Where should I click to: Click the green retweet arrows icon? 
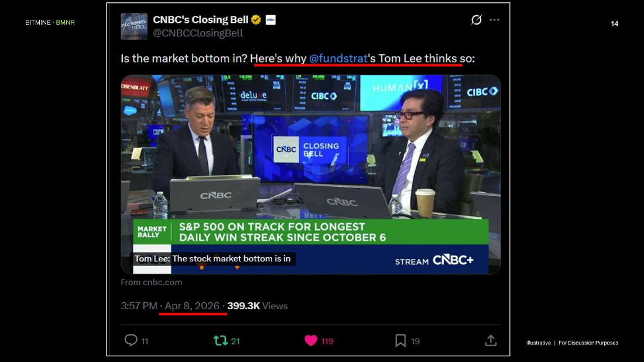[x=221, y=341]
